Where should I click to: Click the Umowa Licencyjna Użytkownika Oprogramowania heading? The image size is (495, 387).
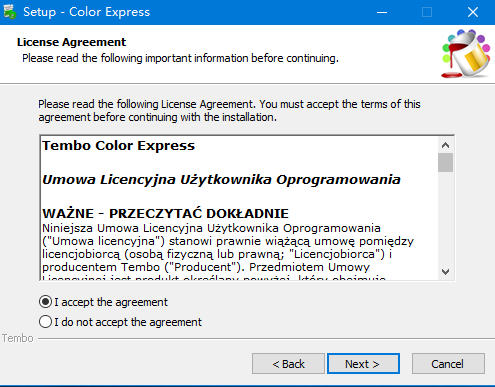tap(221, 180)
